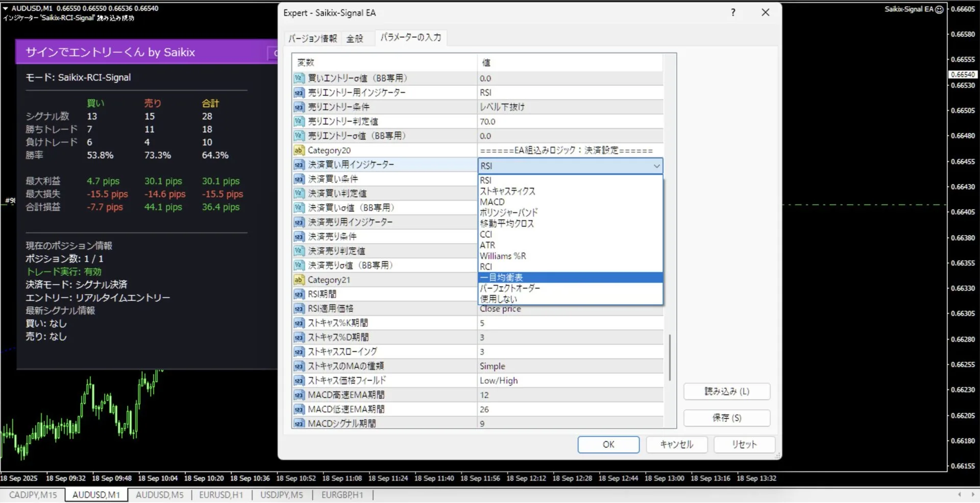Switch to the 全般 tab

[356, 38]
